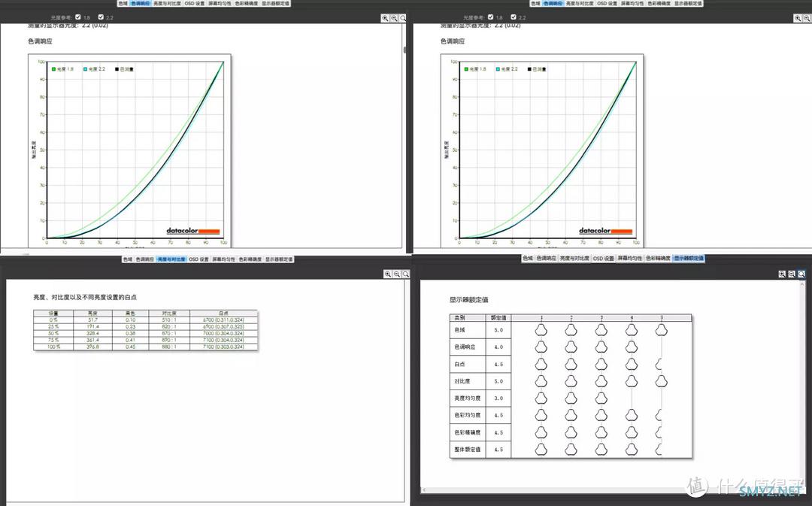The height and width of the screenshot is (506, 812).
Task: Toggle the 1.8 gamma reference checkbox in top-left panel
Action: click(x=78, y=17)
